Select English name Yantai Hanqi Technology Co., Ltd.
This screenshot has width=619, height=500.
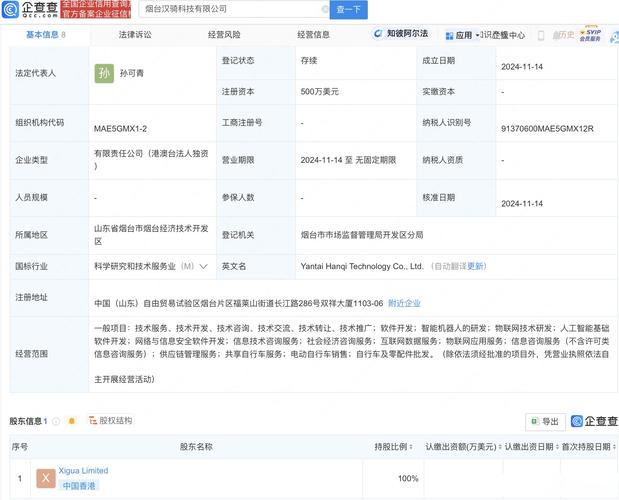click(362, 266)
